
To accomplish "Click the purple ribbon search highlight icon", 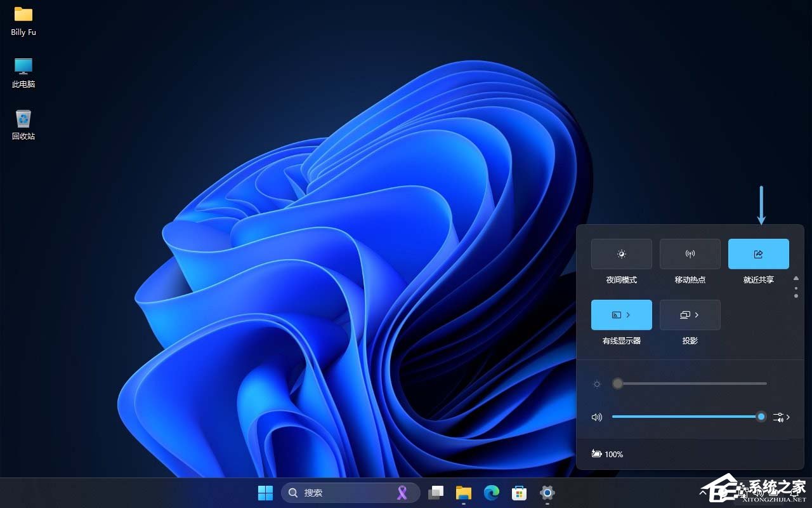I will click(402, 493).
